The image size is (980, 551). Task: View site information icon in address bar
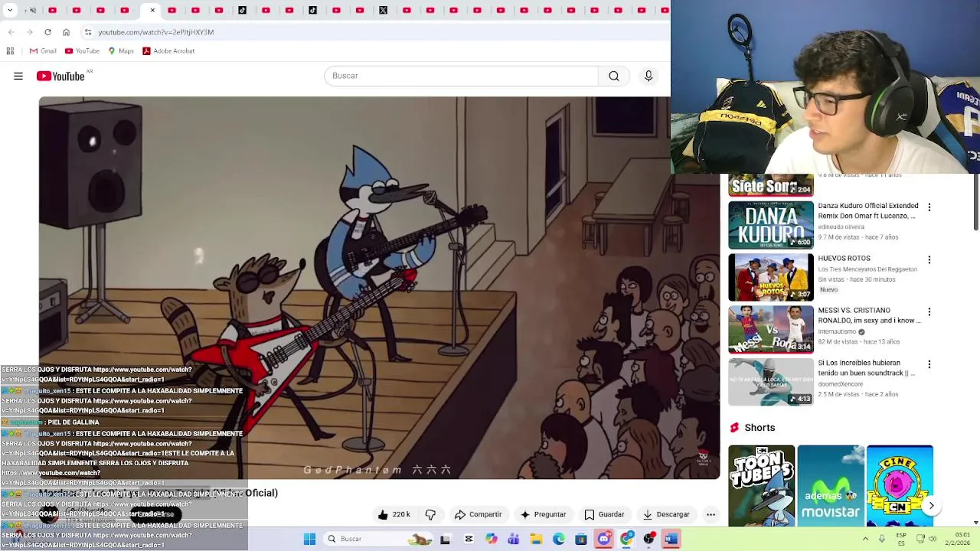88,32
